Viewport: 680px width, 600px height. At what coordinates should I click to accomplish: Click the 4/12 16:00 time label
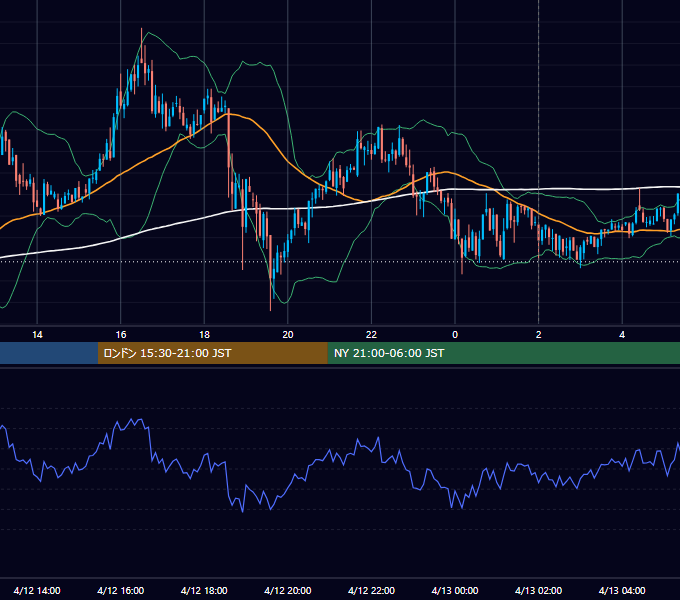tap(121, 590)
